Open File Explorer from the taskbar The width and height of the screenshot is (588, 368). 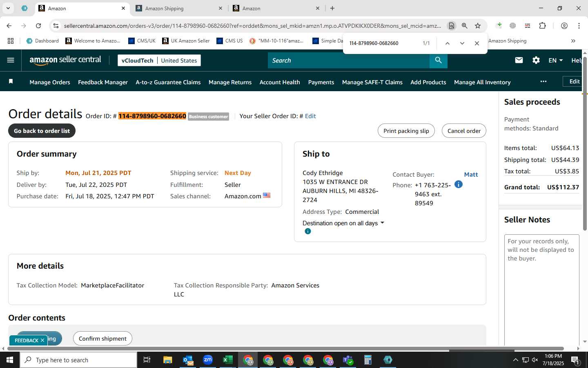pos(168,360)
